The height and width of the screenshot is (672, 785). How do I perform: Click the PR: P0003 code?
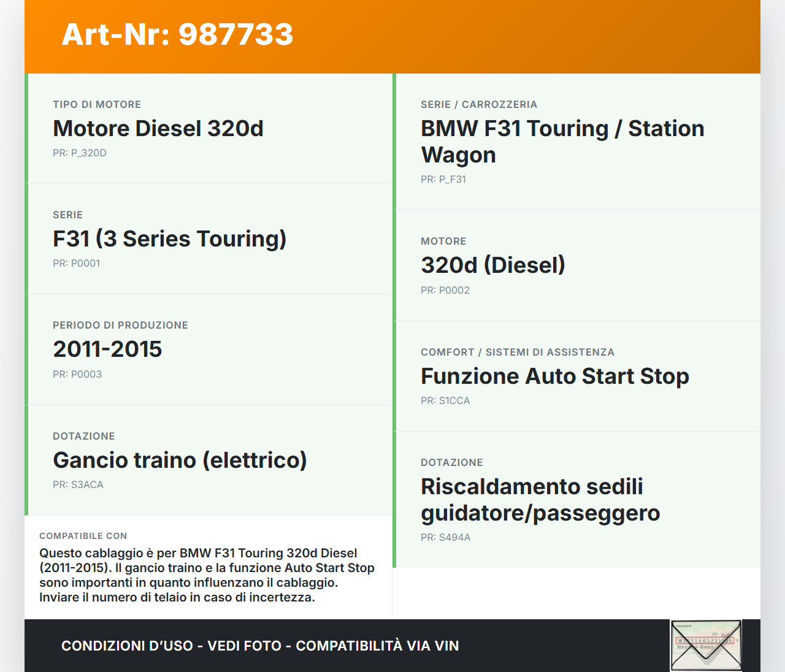(77, 375)
